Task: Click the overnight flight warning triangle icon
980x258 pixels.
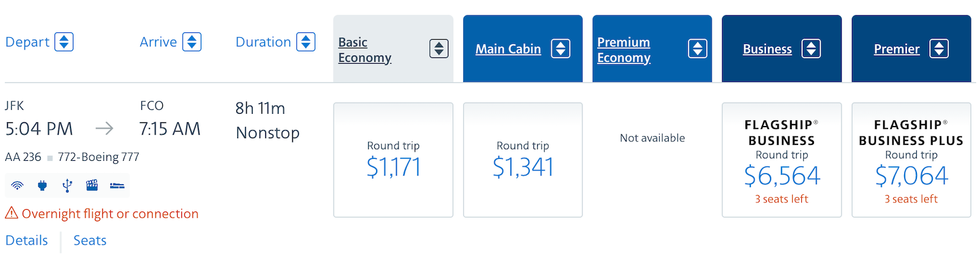Action: click(12, 213)
